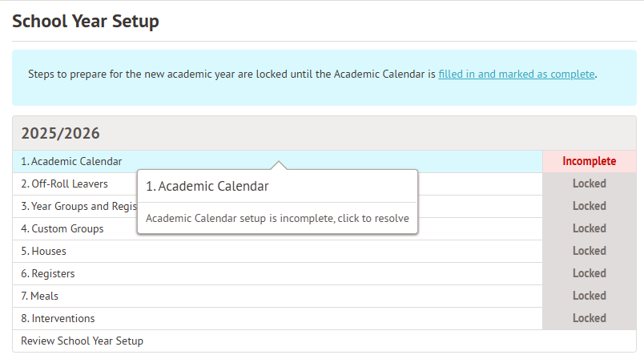Open the Interventions step
The image size is (644, 359).
[x=58, y=318]
